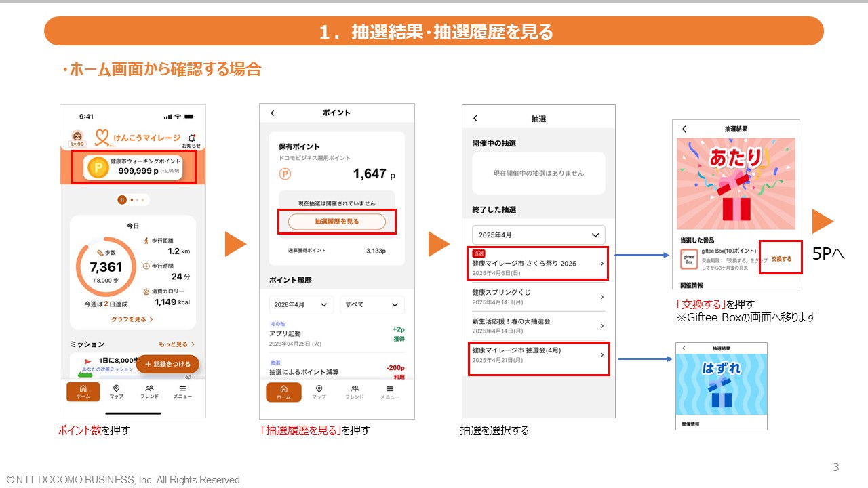Image resolution: width=868 pixels, height=488 pixels.
Task: Tap the Wi-Fi icon in the phone status bar
Action: pyautogui.click(x=177, y=117)
